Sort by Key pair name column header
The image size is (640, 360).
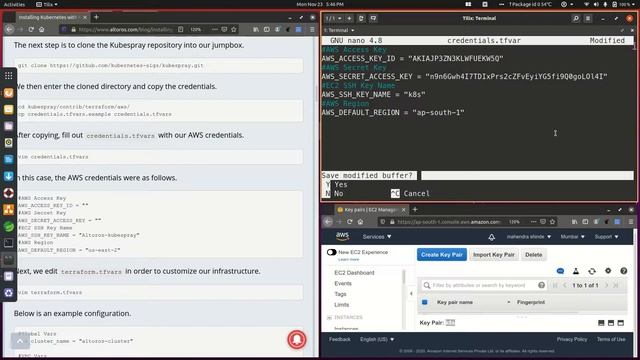pyautogui.click(x=455, y=302)
